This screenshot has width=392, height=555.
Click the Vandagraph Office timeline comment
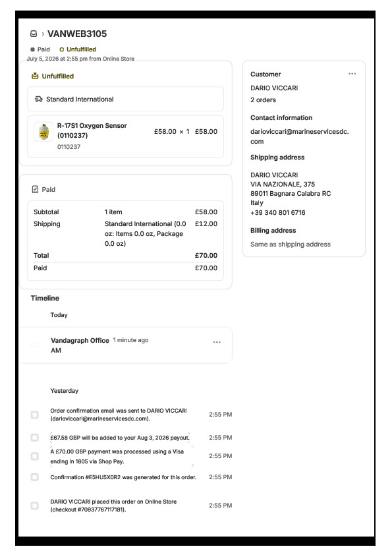(126, 345)
